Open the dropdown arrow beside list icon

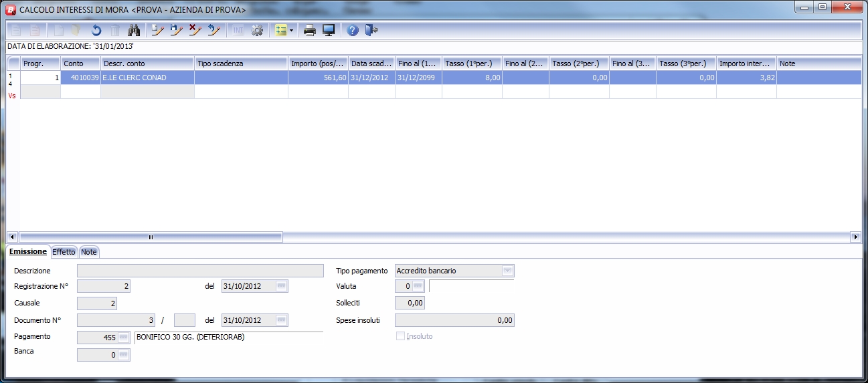[292, 30]
